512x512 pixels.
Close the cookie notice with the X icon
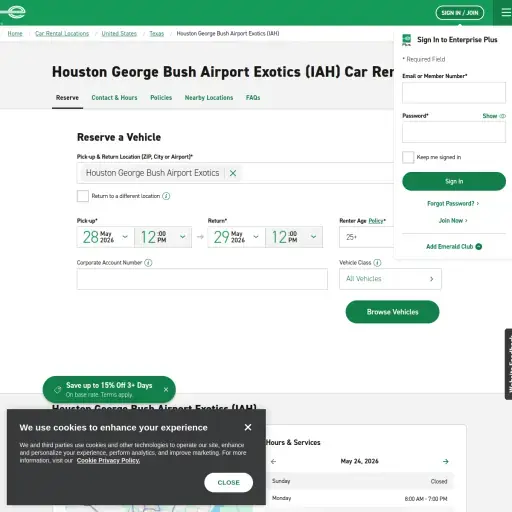pyautogui.click(x=248, y=427)
